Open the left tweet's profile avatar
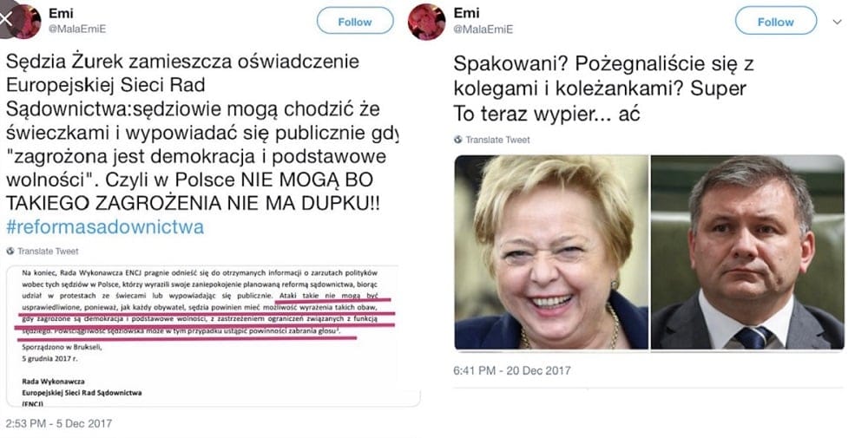This screenshot has width=868, height=438. [x=26, y=22]
